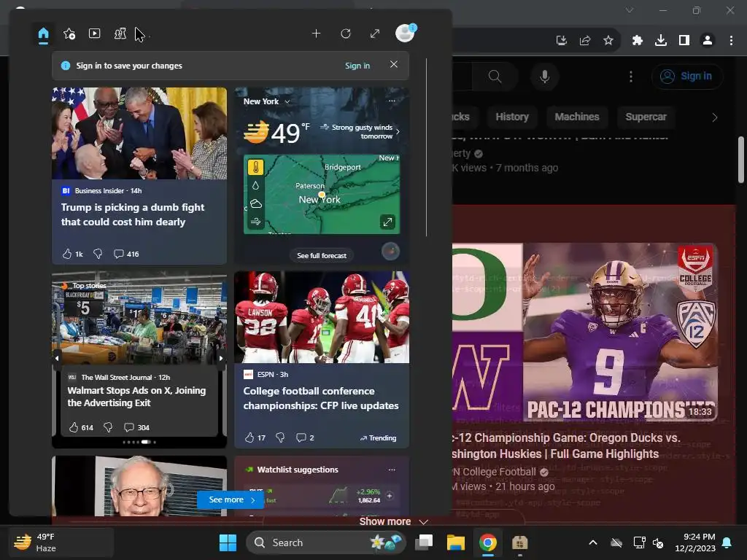The width and height of the screenshot is (747, 560).
Task: Play the PAC-12 Championship video thumbnail
Action: pos(585,332)
